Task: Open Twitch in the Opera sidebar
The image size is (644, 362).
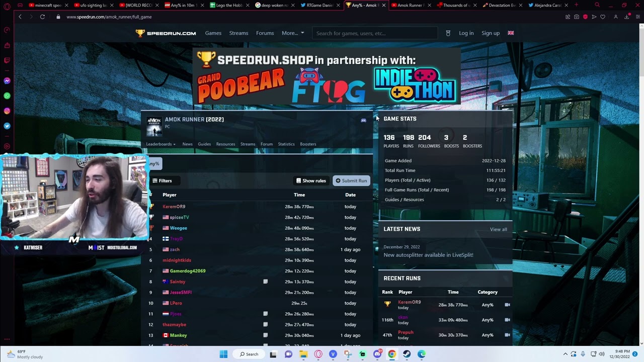Action: [x=7, y=60]
